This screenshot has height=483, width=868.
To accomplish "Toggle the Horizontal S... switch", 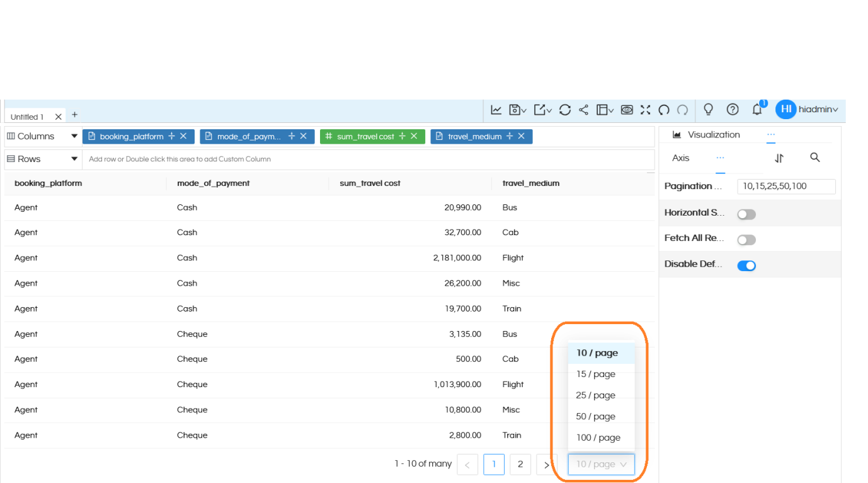I will [x=746, y=214].
